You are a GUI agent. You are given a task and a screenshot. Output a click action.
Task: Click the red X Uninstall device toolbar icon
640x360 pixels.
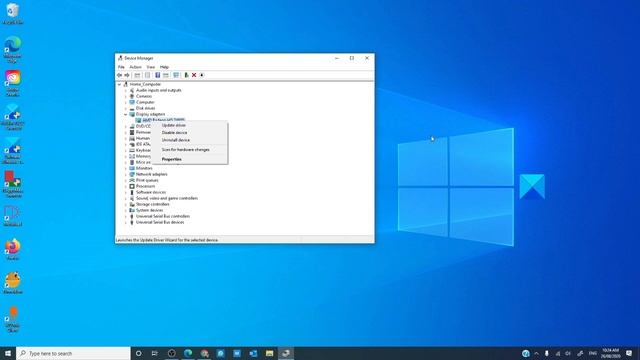194,75
